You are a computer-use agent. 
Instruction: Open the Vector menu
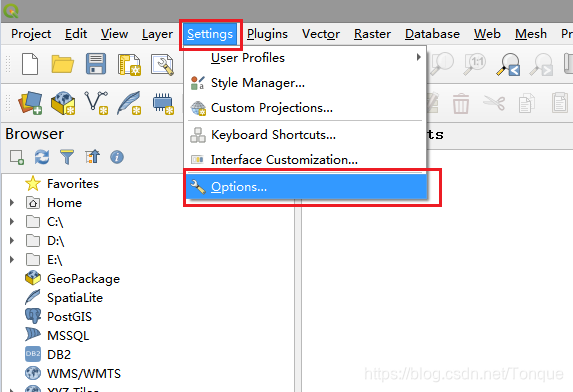tap(321, 34)
